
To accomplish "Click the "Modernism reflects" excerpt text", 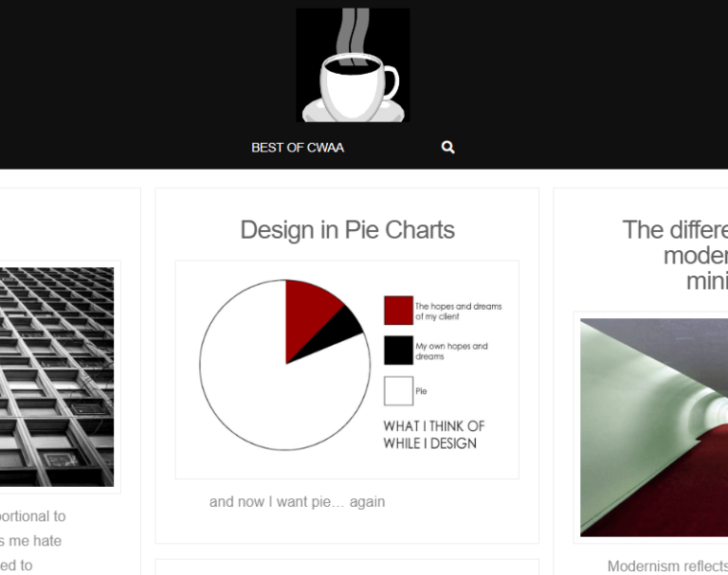I will [667, 565].
